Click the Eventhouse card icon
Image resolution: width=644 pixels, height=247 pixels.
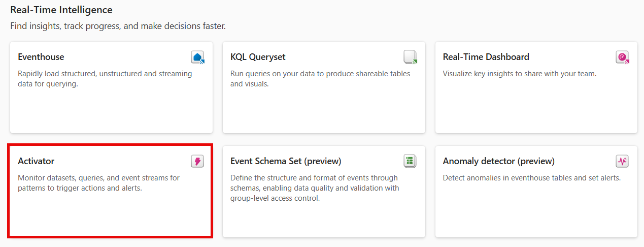[197, 57]
